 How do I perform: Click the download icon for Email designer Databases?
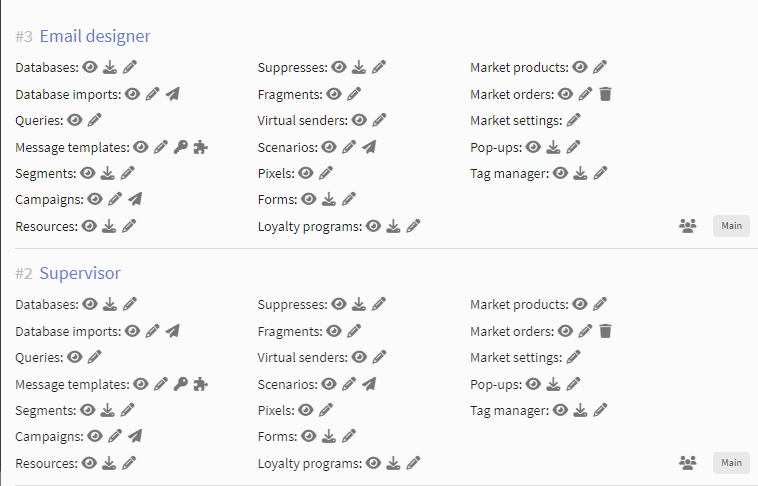(110, 67)
